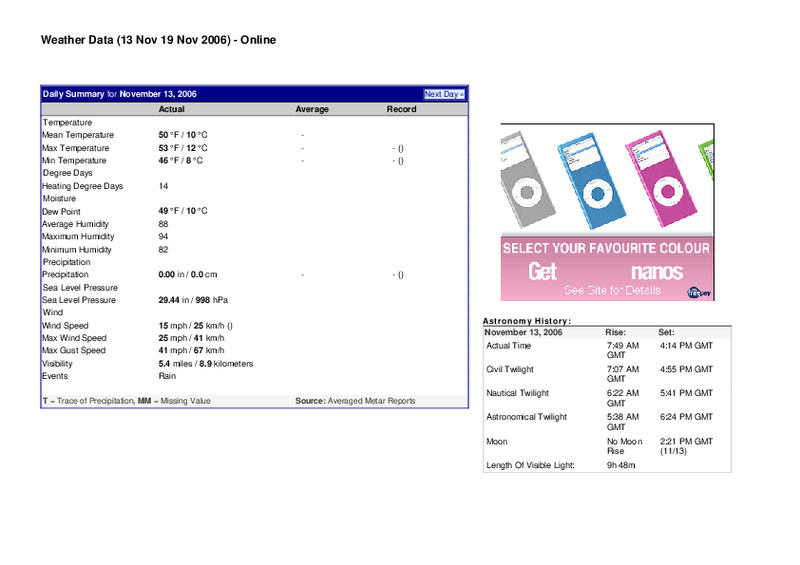The image size is (800, 565).
Task: Click the 'Record' column header
Action: (401, 109)
